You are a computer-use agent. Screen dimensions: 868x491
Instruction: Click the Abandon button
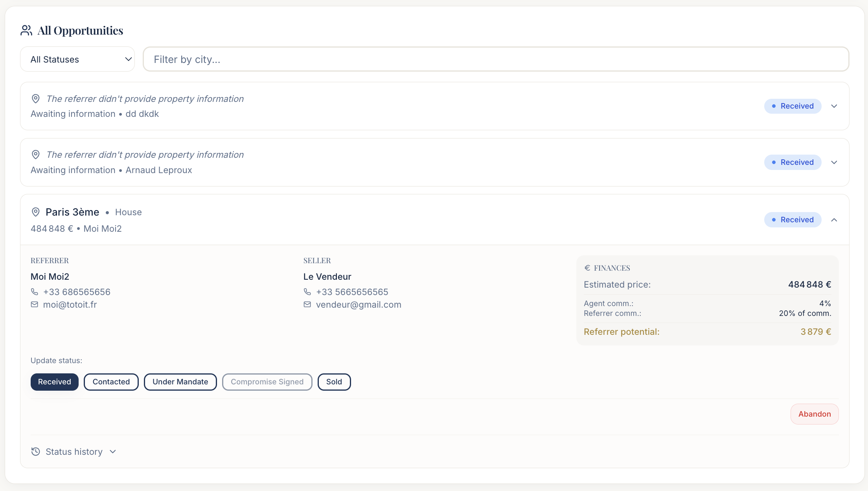pos(815,414)
